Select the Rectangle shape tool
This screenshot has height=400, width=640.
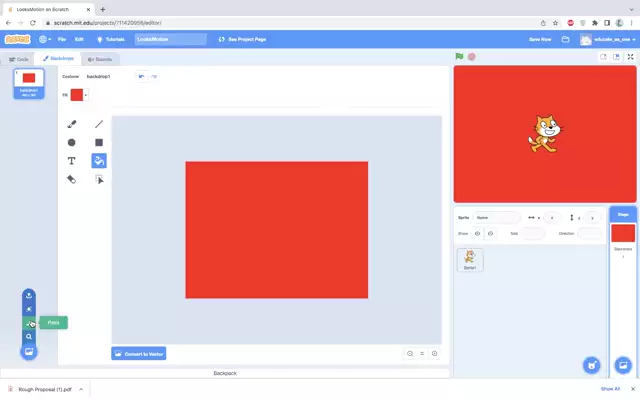click(x=99, y=142)
